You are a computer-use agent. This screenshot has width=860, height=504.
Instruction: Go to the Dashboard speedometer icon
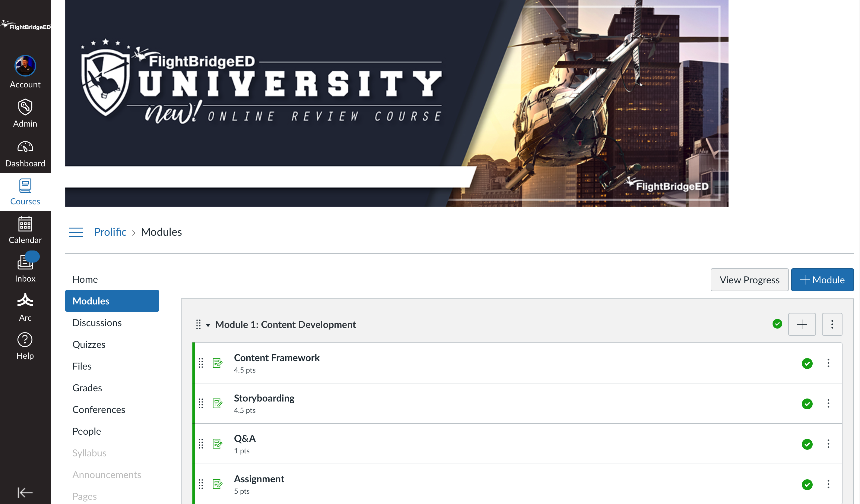[x=25, y=147]
